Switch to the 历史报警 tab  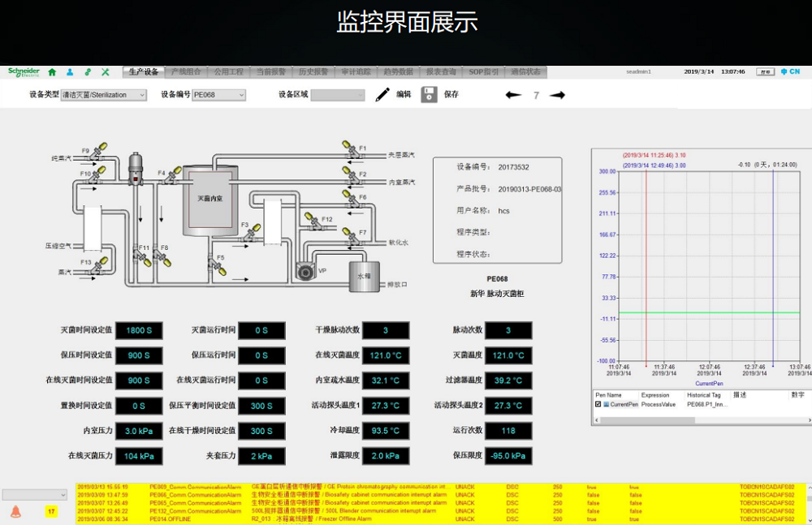click(313, 72)
